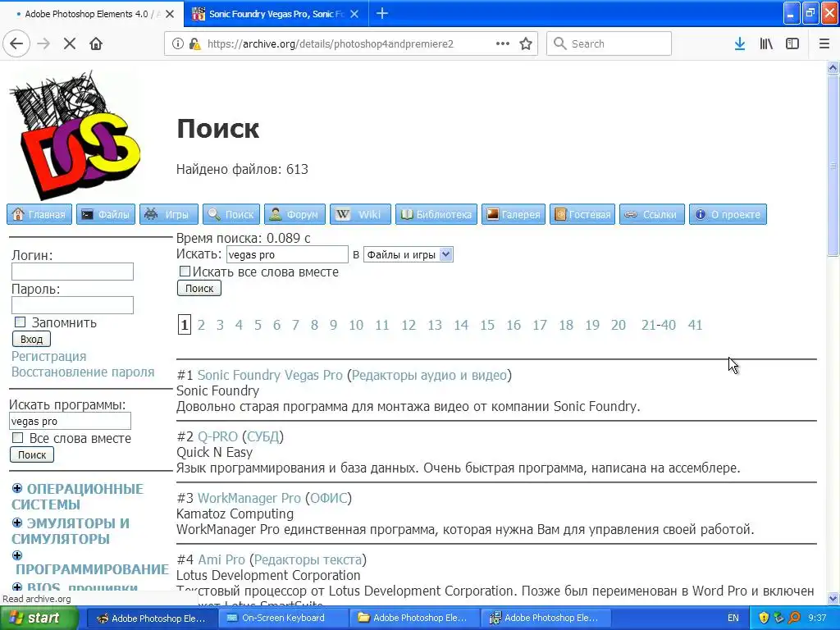Open the browser home page icon

(96, 44)
